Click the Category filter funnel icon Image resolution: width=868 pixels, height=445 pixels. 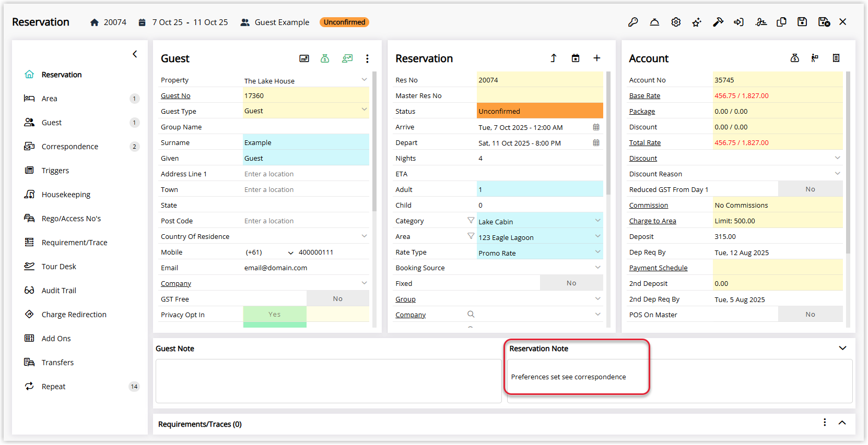click(x=471, y=221)
